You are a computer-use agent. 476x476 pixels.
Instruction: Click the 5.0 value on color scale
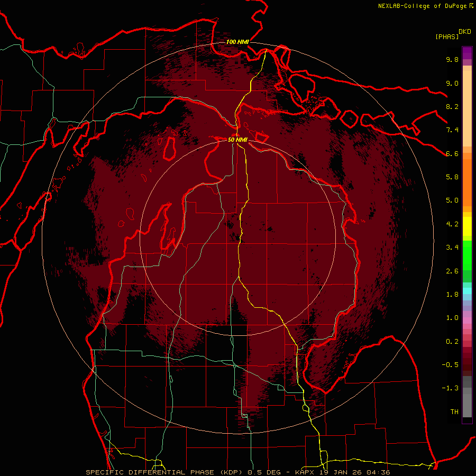pos(452,200)
